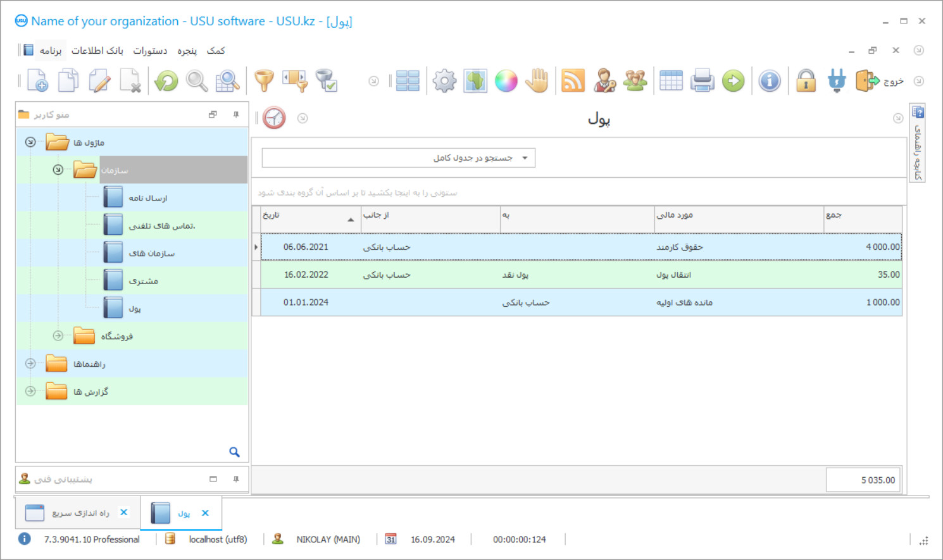The width and height of the screenshot is (943, 560).
Task: Unpin the منو کاربر panel using its pin
Action: click(236, 115)
